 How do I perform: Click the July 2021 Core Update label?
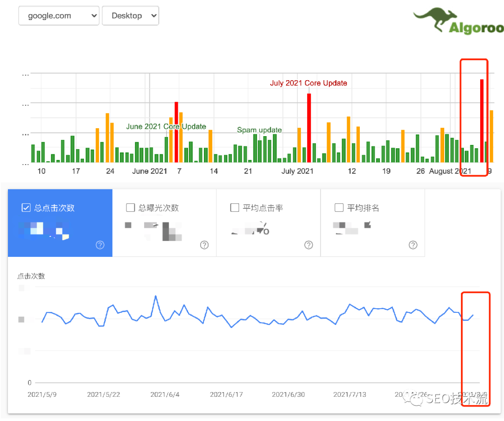click(x=308, y=83)
